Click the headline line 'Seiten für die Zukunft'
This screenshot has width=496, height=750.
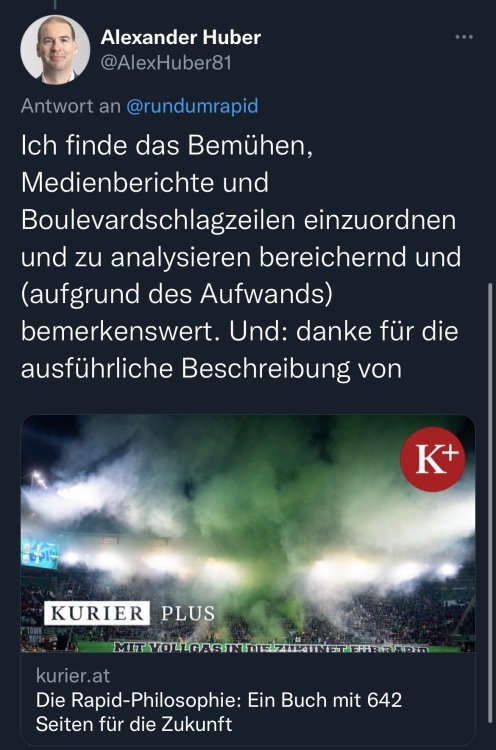point(134,724)
